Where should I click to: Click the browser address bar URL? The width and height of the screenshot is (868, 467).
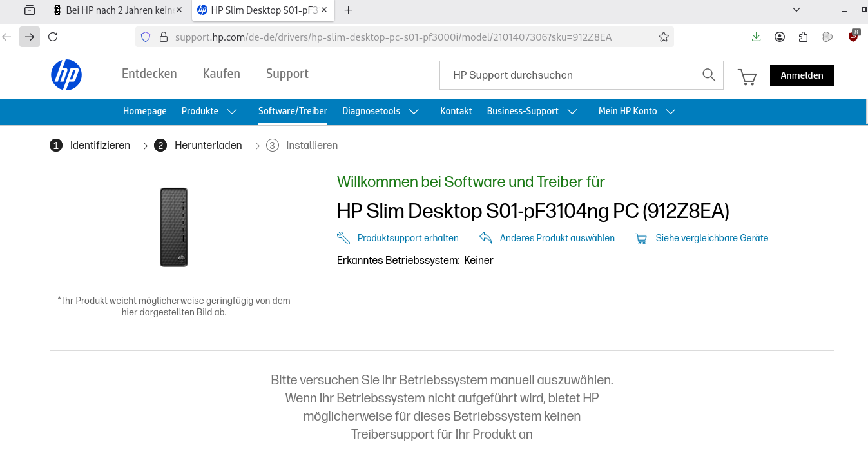393,37
